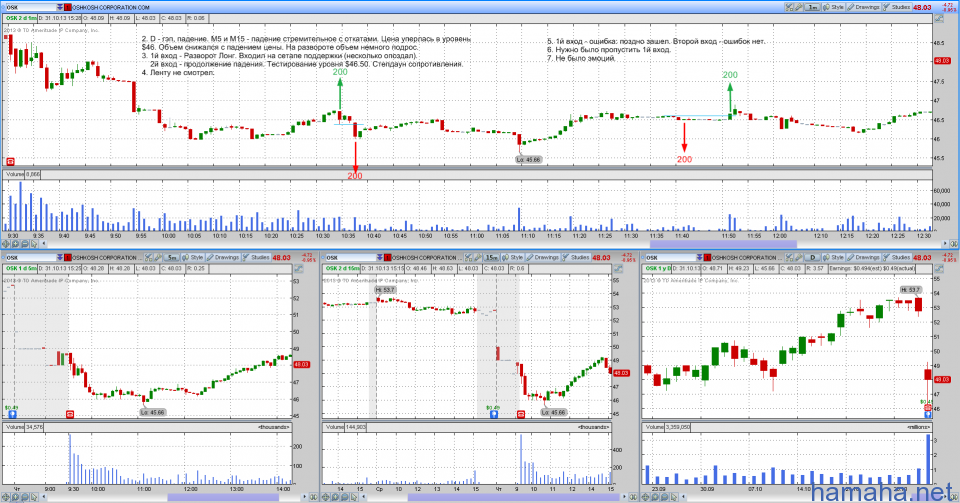Screen dimensions: 960x503
Task: Select the pointer tool under the 1m chart
Action: pos(34,244)
